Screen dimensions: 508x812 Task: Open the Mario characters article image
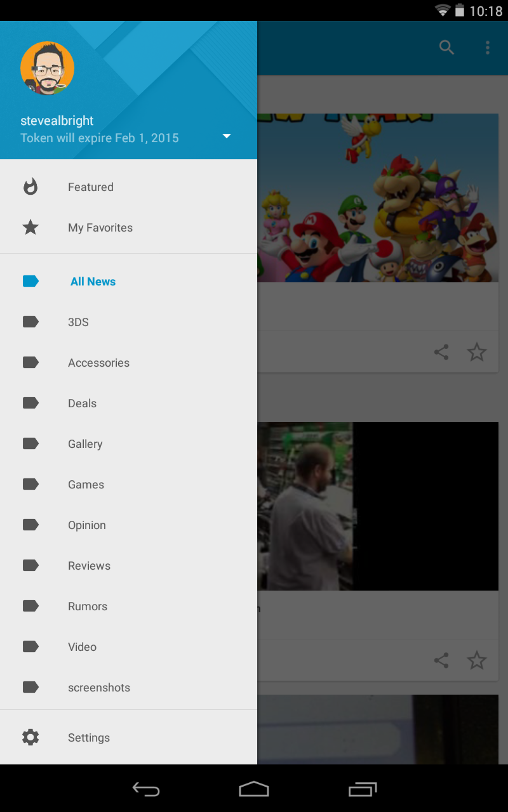pos(378,198)
